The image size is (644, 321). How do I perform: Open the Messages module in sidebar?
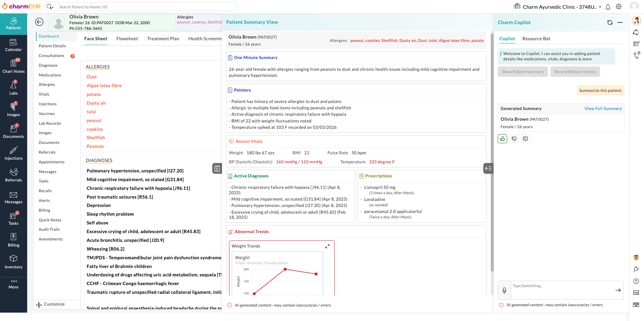[x=13, y=198]
